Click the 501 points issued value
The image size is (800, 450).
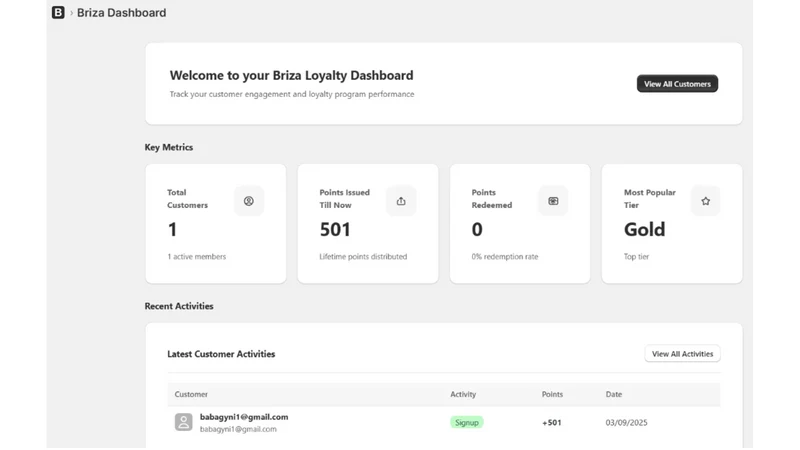(335, 230)
